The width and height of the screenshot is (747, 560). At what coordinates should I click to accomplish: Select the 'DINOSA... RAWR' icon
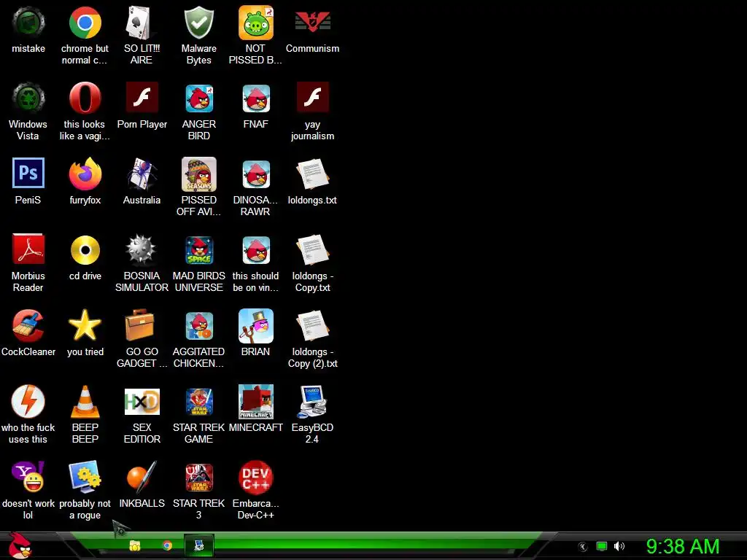click(x=256, y=174)
